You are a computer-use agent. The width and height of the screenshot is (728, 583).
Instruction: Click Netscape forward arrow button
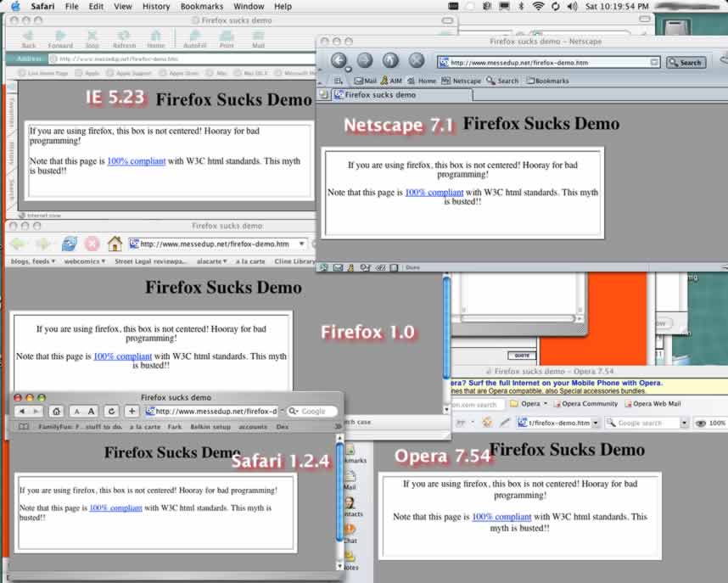(365, 60)
